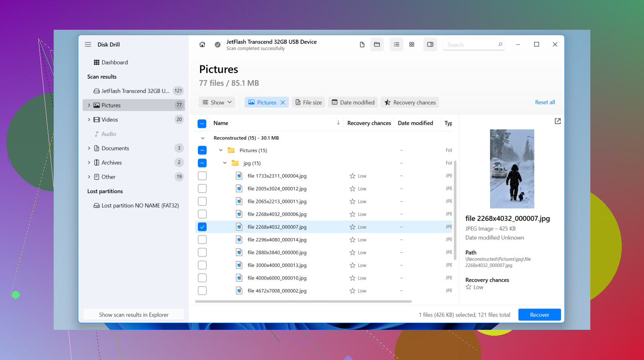Expand the Videos category in sidebar
Image resolution: width=644 pixels, height=360 pixels.
[89, 119]
